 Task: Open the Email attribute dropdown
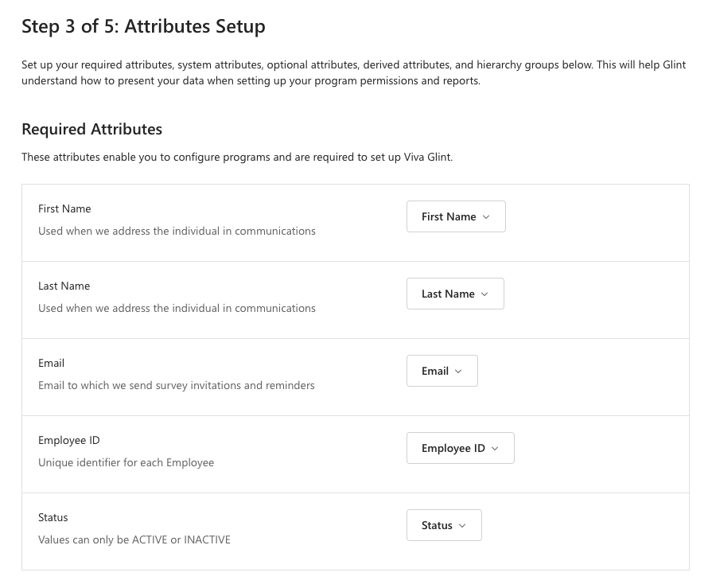(442, 370)
